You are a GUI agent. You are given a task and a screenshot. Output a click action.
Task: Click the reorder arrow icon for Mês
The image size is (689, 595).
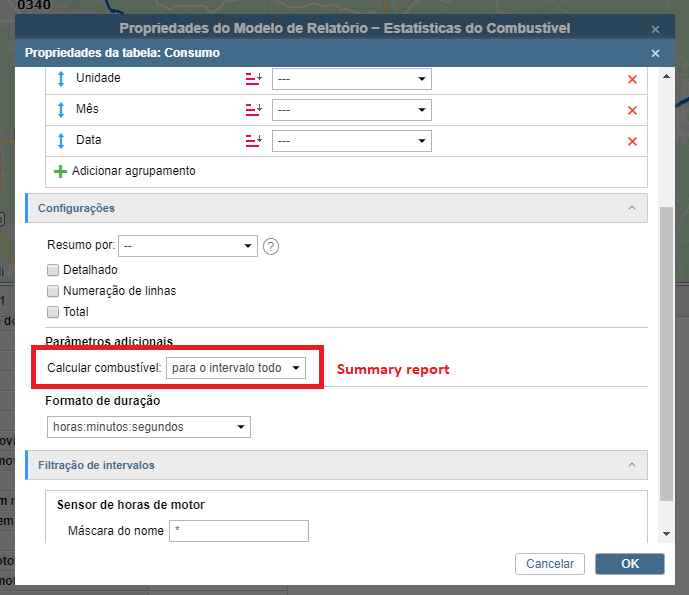click(60, 110)
